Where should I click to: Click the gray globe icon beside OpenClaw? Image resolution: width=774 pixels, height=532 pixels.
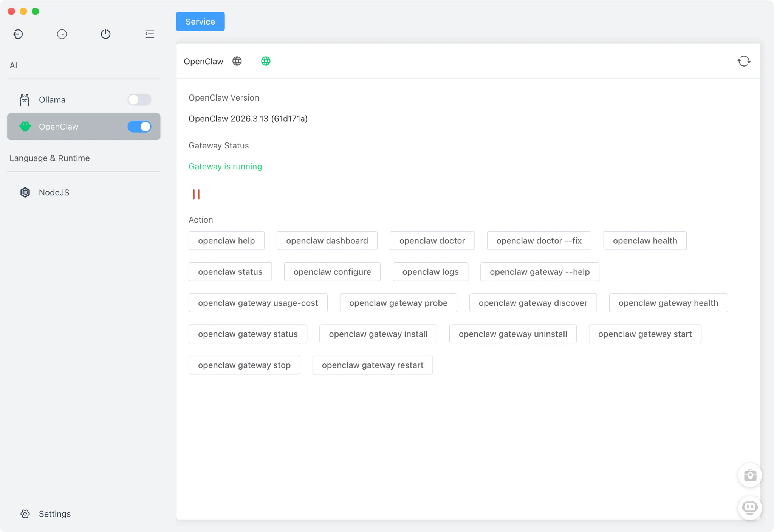tap(237, 61)
